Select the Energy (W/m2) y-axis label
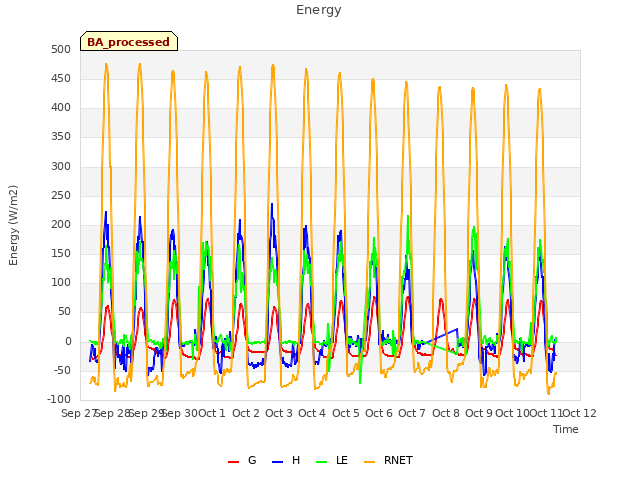 (13, 225)
